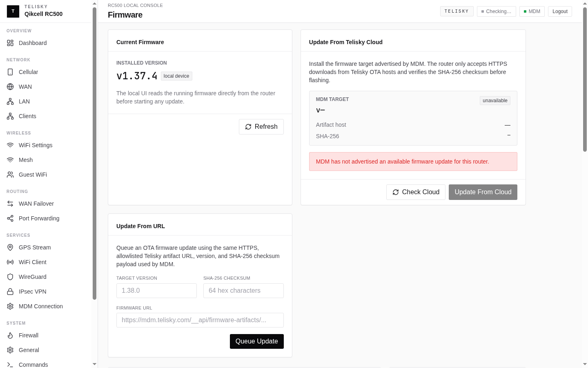Click the Guest WiFi users icon
Image resolution: width=588 pixels, height=368 pixels.
pyautogui.click(x=10, y=175)
